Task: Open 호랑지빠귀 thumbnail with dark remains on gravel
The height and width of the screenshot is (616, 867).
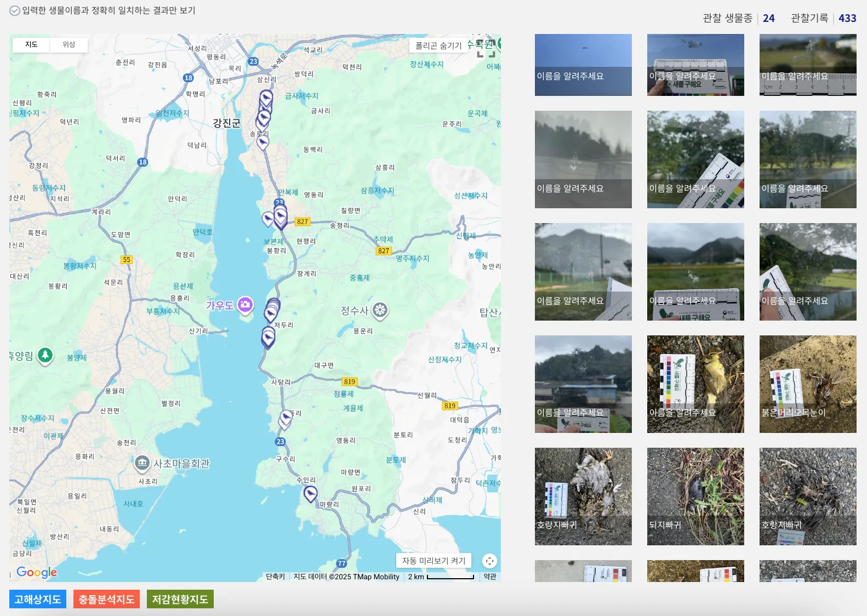Action: (808, 497)
